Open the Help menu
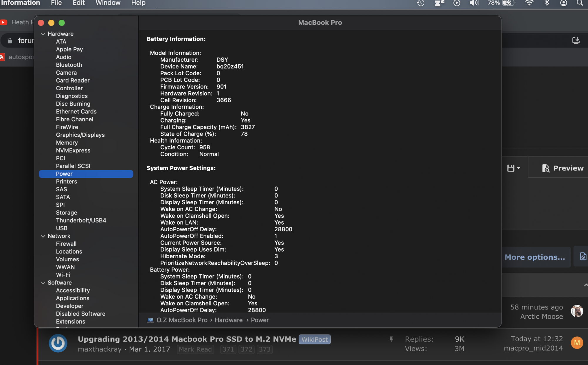This screenshot has width=588, height=365. click(138, 3)
